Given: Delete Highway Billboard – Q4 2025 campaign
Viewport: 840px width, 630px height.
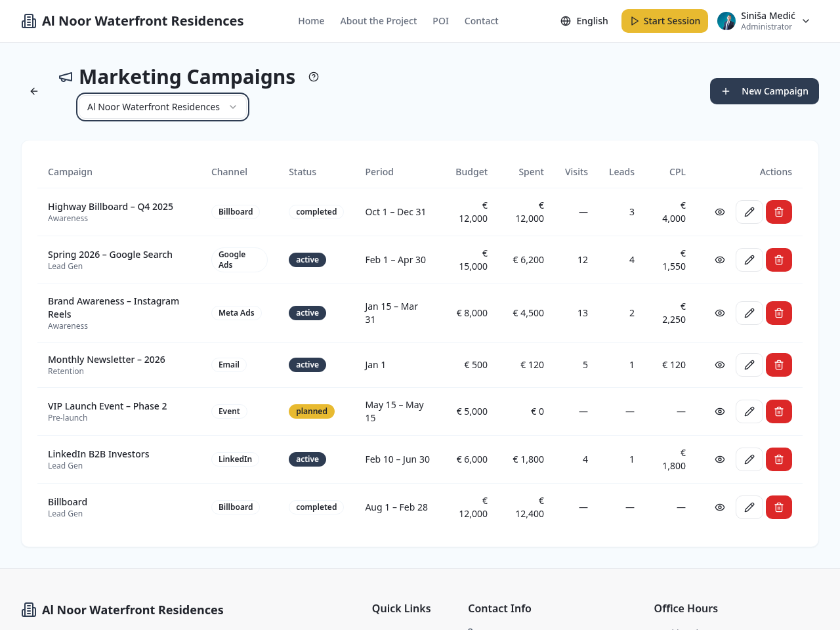Looking at the screenshot, I should (x=779, y=212).
